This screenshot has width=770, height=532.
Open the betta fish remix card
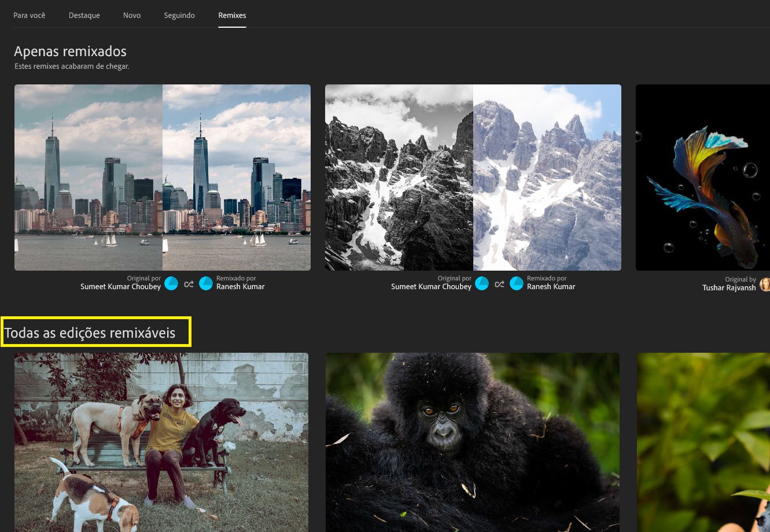703,178
